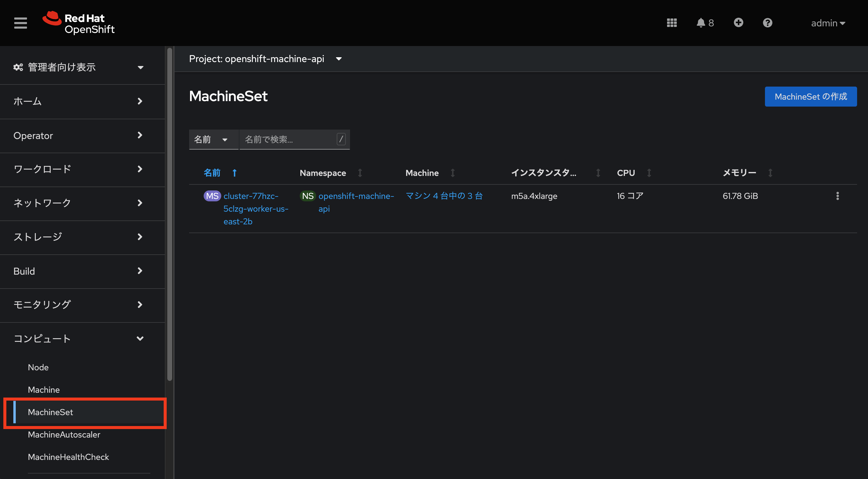Click the マシン 4 台中の 3 台 link
Viewport: 868px width, 479px height.
(444, 196)
